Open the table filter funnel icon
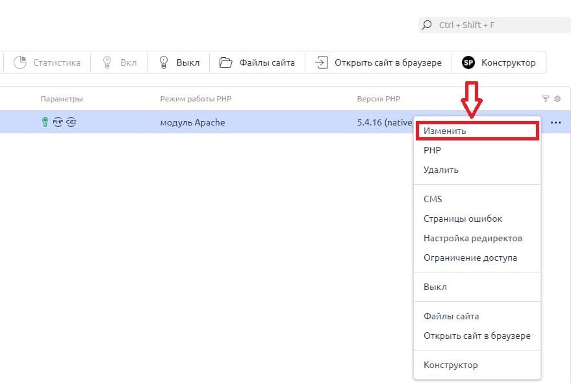The image size is (588, 383). 546,99
